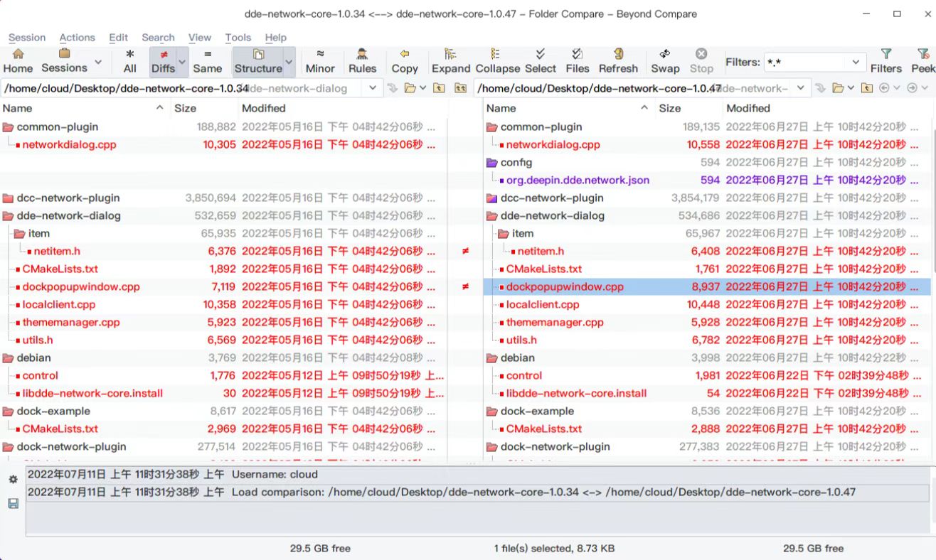Open log settings gear icon
Viewport: 936px width, 560px height.
click(13, 480)
